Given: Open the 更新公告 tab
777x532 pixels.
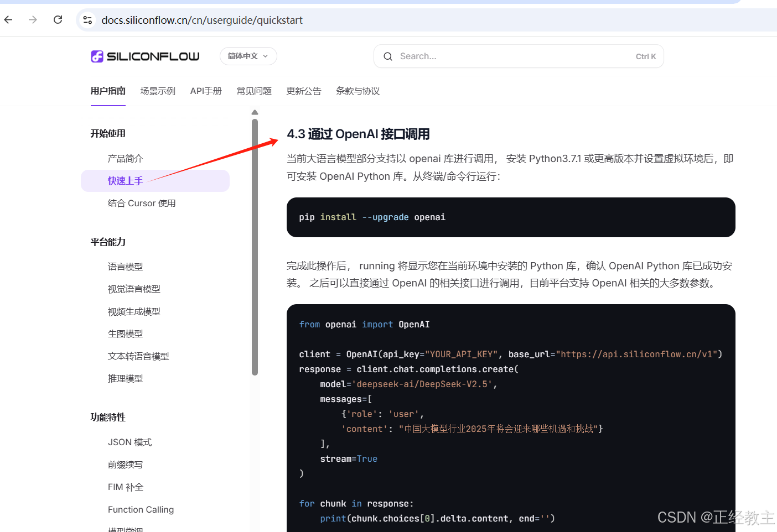Looking at the screenshot, I should (304, 91).
